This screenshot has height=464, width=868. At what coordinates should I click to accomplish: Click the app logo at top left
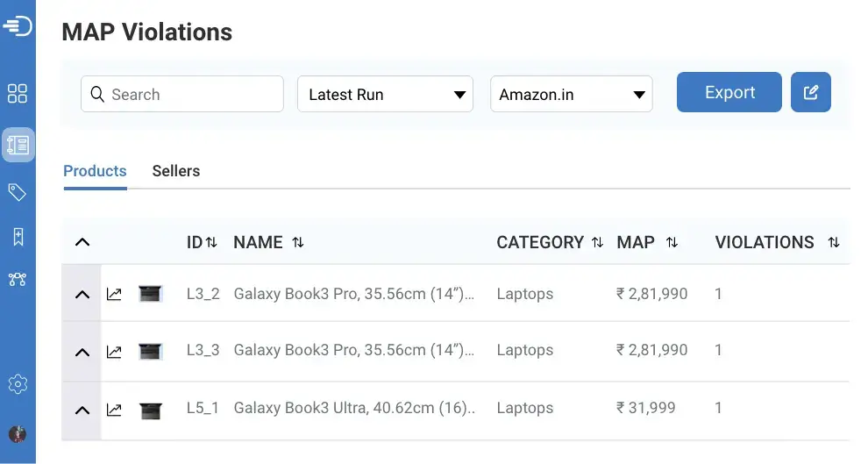pos(18,26)
